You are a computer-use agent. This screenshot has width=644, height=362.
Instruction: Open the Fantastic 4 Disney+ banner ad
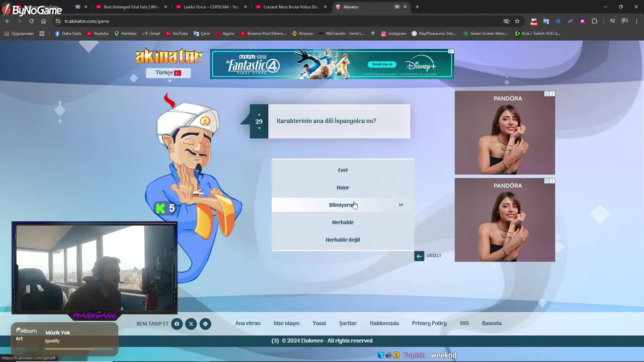(332, 64)
